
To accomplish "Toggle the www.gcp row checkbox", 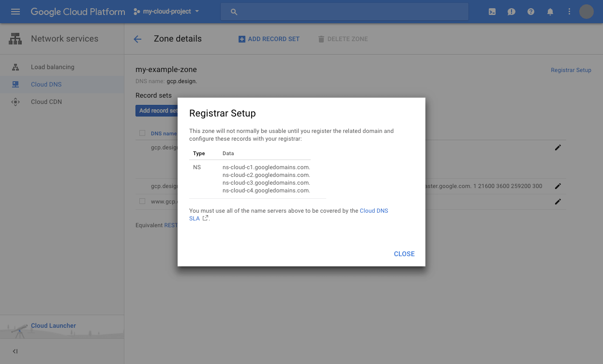I will [142, 201].
